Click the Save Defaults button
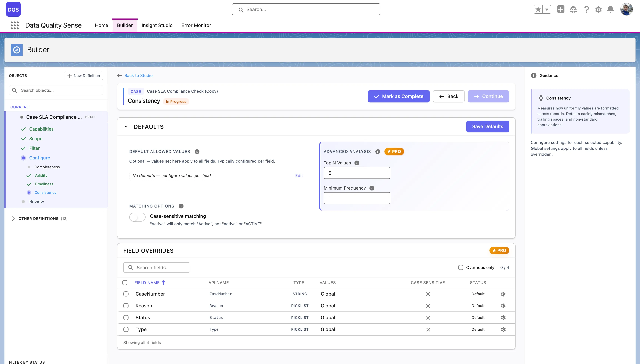This screenshot has width=640, height=364. [x=487, y=127]
